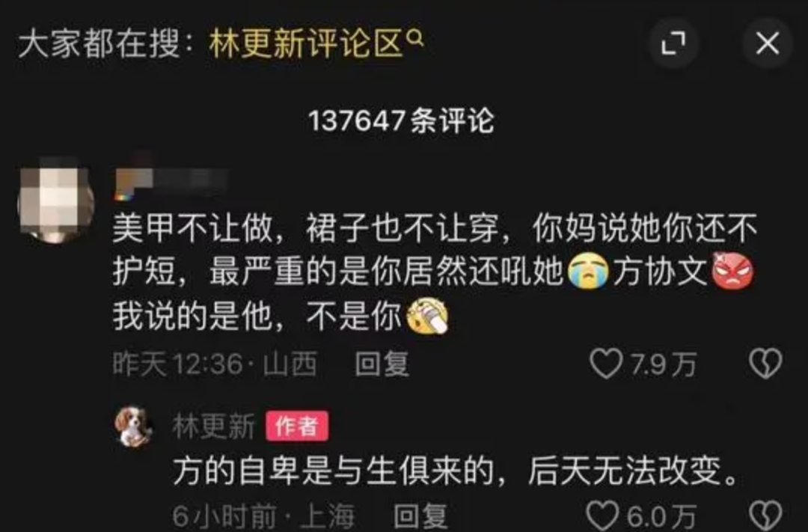Open reply text 方的自卑是与生俱来的
Image resolution: width=808 pixels, height=532 pixels.
click(334, 471)
